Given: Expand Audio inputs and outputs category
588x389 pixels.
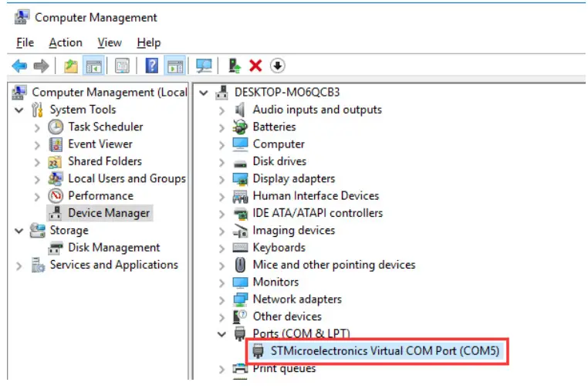Looking at the screenshot, I should [221, 110].
